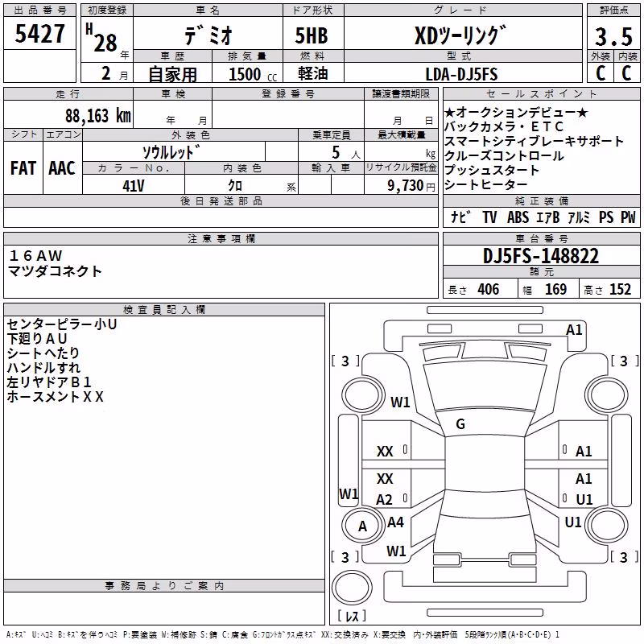Select the note 16AW

click(35, 256)
